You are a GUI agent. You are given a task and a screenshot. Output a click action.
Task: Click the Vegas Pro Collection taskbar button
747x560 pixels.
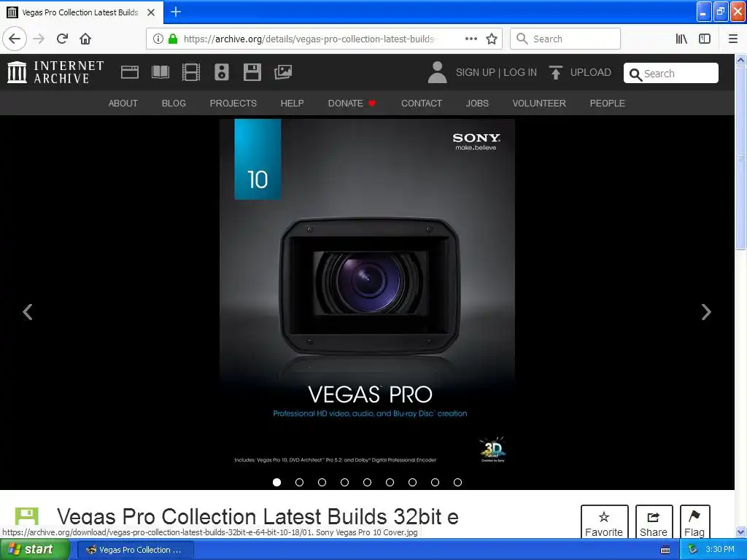[135, 550]
